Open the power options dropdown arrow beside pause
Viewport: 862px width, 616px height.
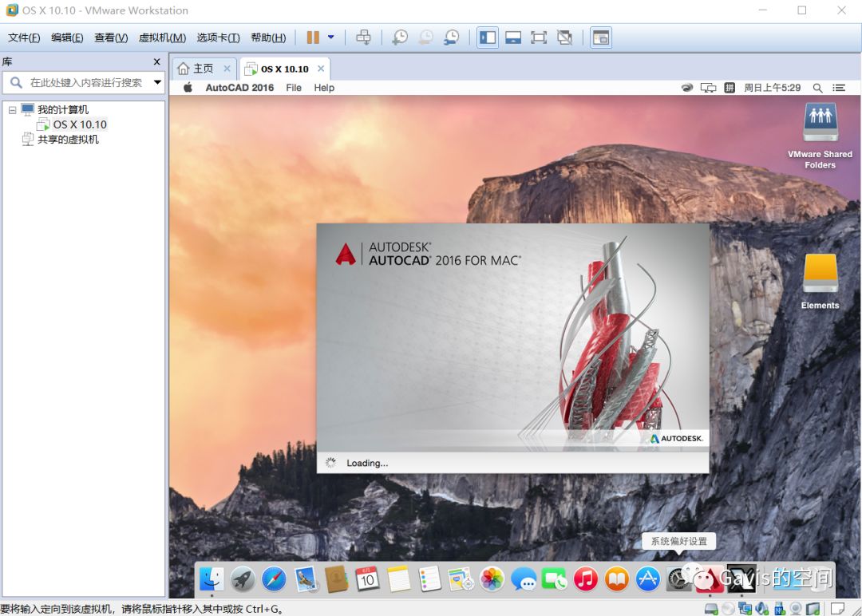(331, 38)
